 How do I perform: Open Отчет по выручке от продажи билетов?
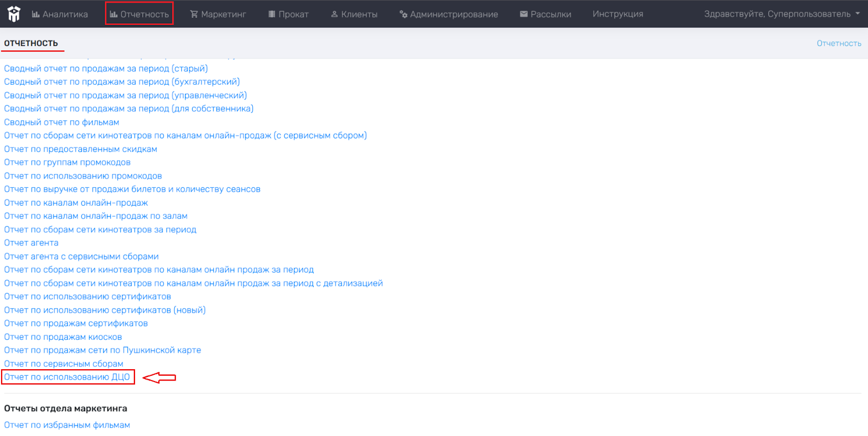(132, 189)
